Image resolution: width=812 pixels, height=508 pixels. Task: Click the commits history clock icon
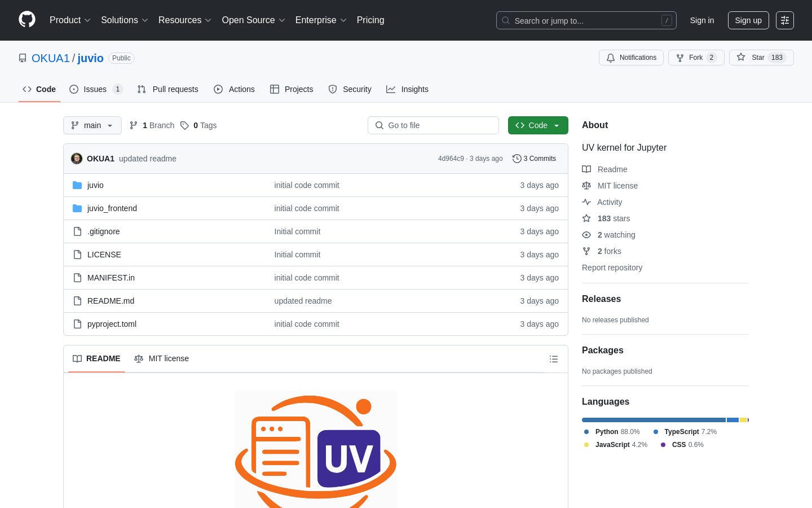[517, 159]
